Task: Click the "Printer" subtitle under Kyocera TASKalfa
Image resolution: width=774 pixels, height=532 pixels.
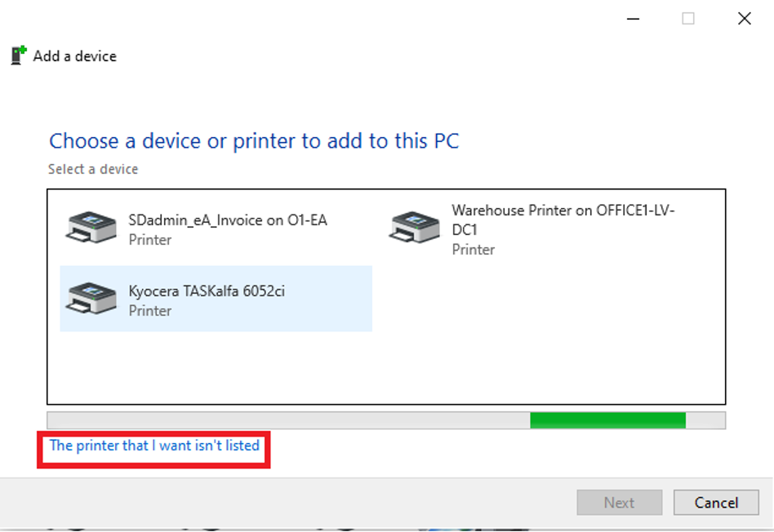Action: 150,311
